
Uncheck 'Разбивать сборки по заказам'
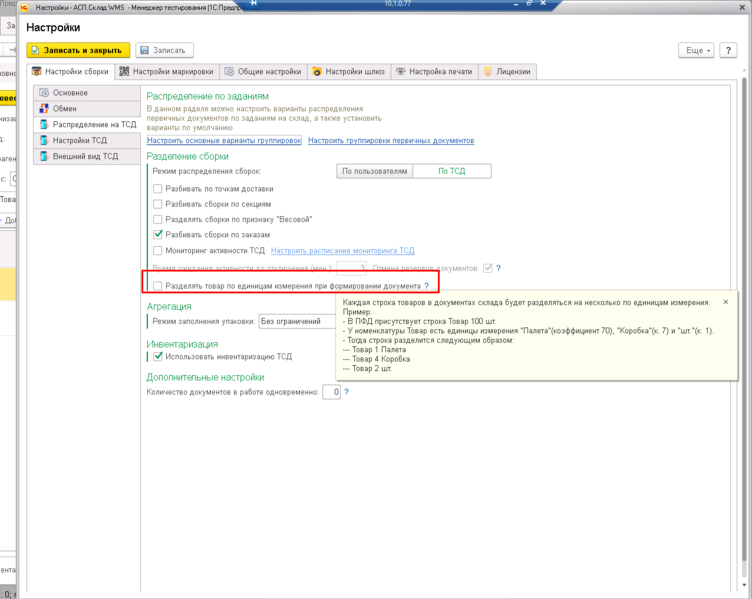[x=157, y=235]
